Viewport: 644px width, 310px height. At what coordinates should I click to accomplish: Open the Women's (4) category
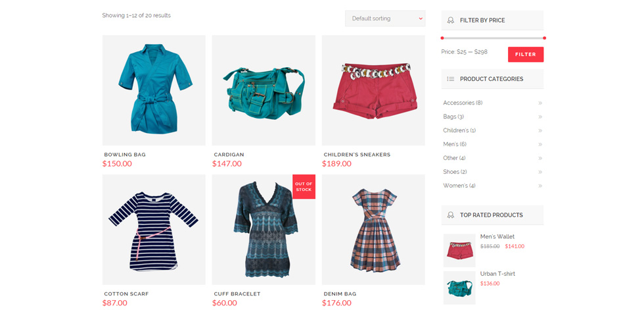coord(459,186)
